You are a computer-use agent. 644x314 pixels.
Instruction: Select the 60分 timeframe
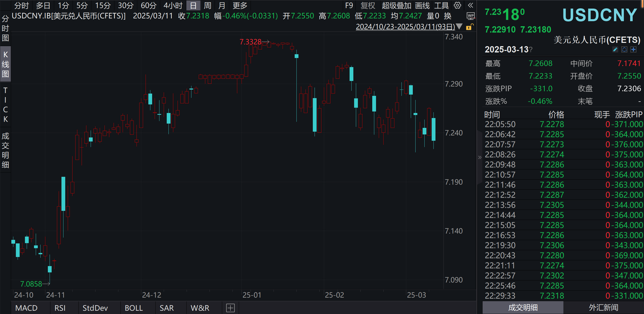pos(148,5)
